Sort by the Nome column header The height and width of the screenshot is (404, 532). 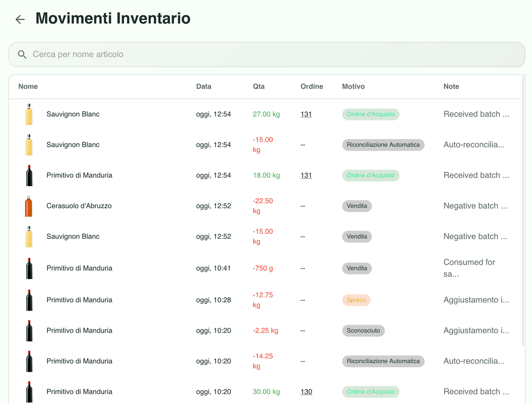point(28,86)
